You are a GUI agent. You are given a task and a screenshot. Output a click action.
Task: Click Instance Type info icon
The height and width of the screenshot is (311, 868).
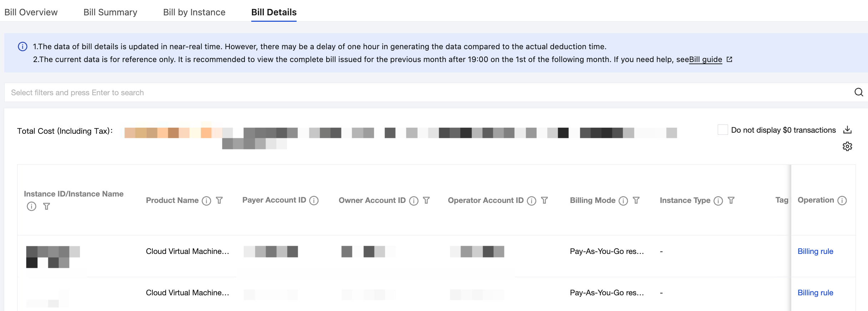pyautogui.click(x=718, y=201)
